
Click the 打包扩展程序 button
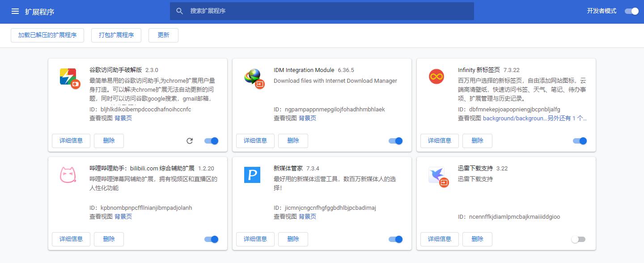pyautogui.click(x=116, y=35)
